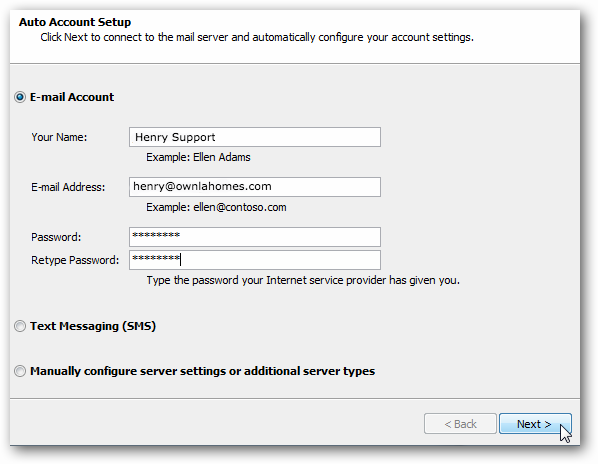
Task: Click the 'Auto Account Setup' heading
Action: pos(75,22)
